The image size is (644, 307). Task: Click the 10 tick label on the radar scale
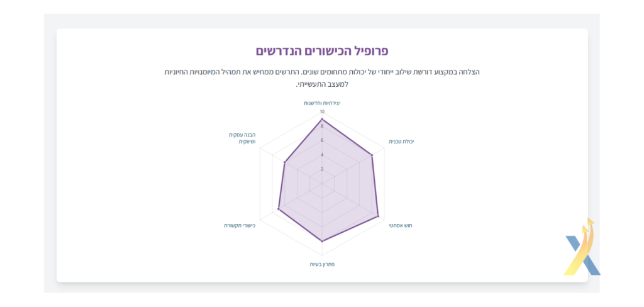click(x=322, y=112)
